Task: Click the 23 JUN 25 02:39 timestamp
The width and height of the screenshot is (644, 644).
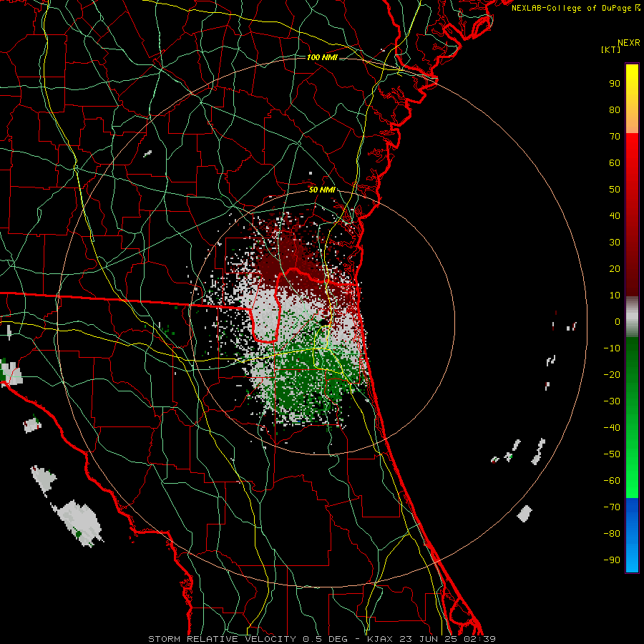Action: click(447, 639)
